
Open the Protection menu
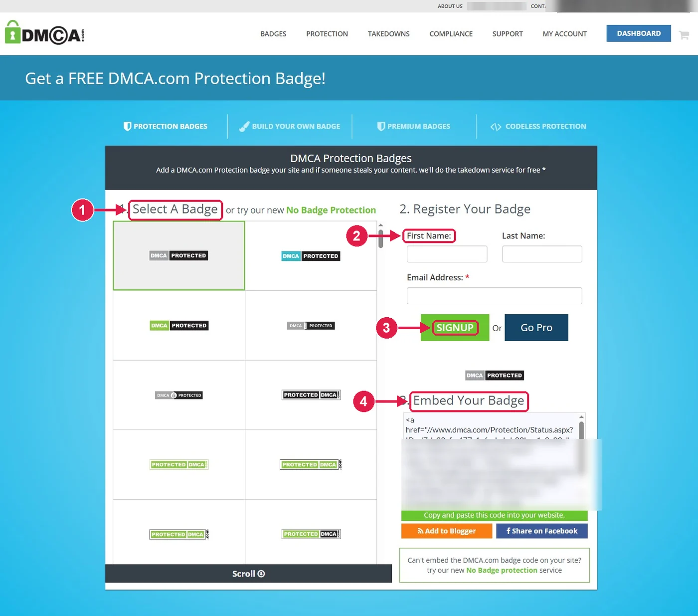[327, 34]
